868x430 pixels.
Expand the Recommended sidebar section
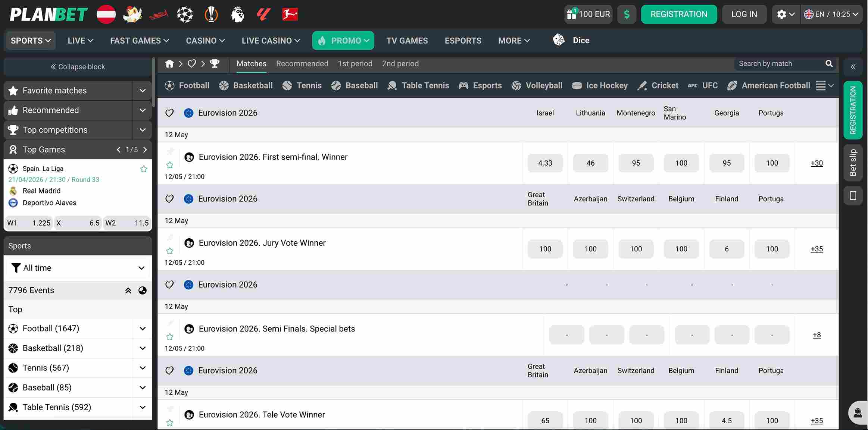[x=143, y=110]
